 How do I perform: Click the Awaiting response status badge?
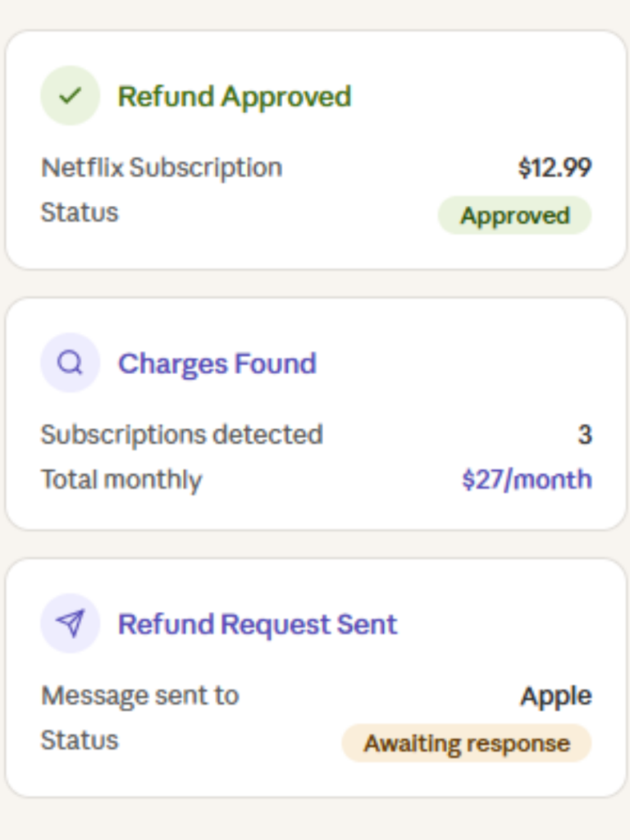coord(466,743)
